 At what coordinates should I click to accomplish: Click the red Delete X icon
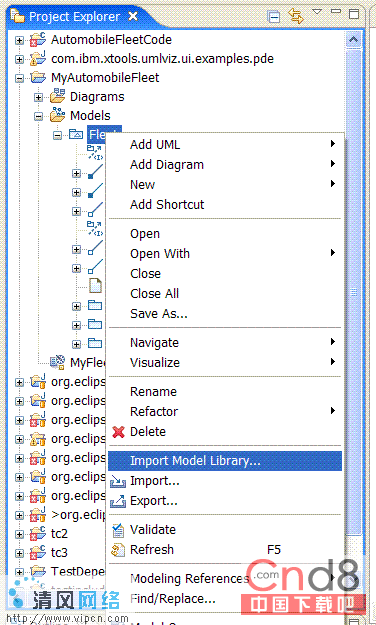[x=118, y=432]
